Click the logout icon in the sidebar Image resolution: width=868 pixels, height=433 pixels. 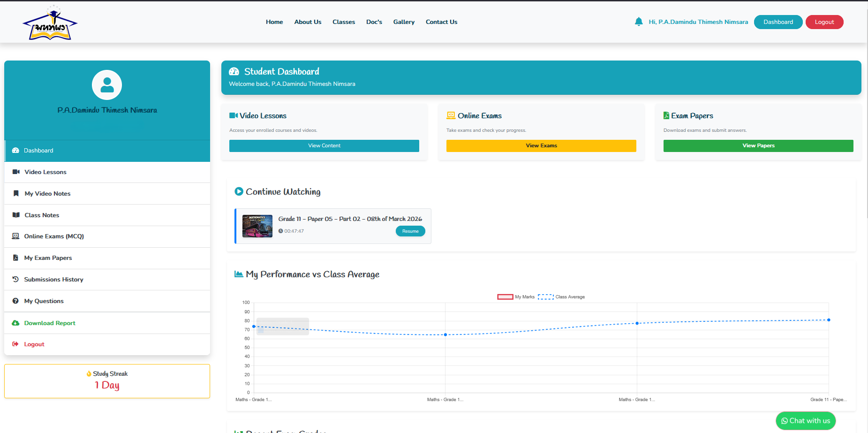[15, 344]
